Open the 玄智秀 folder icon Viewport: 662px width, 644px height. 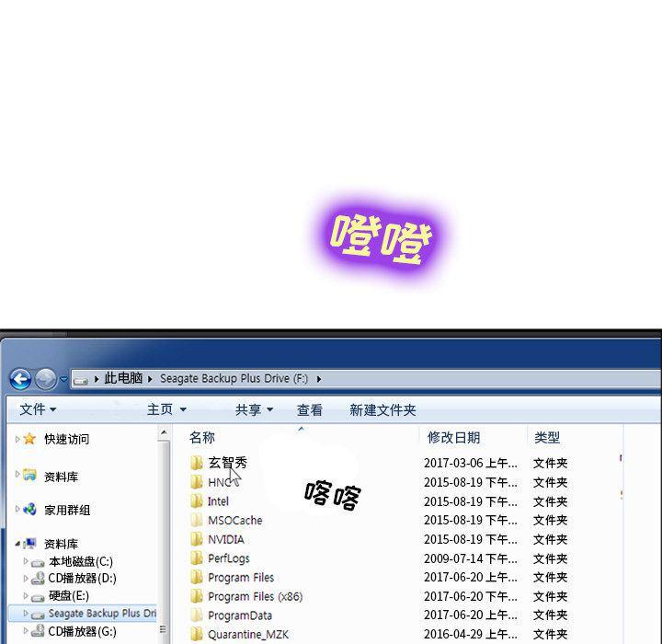[197, 463]
